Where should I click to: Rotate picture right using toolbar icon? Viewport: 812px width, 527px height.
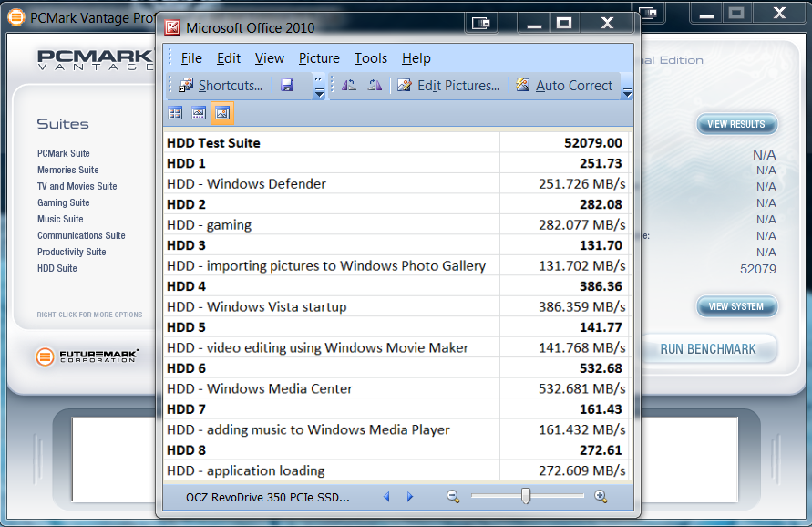click(375, 86)
